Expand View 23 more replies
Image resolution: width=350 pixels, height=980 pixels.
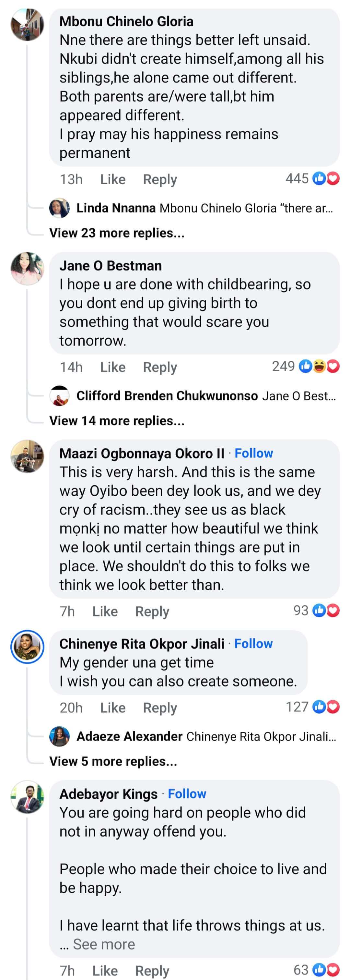pos(117,233)
